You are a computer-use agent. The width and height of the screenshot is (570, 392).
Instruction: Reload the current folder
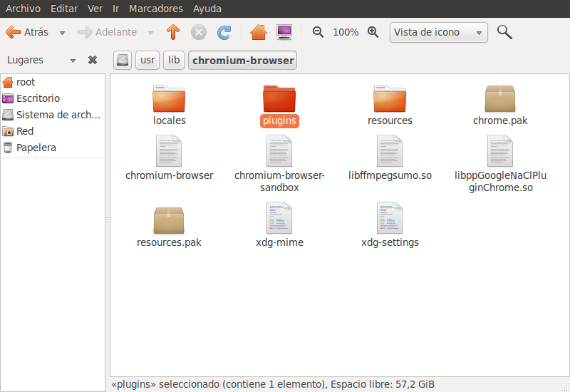coord(224,32)
